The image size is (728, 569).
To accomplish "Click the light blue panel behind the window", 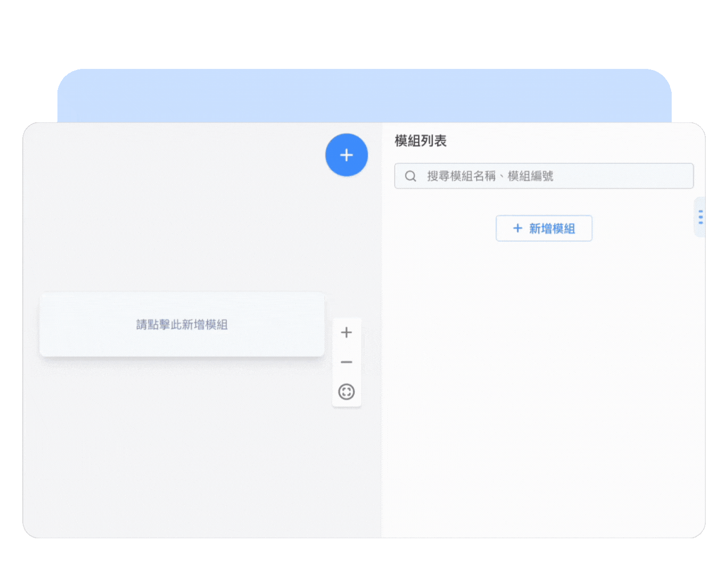I will point(364,96).
